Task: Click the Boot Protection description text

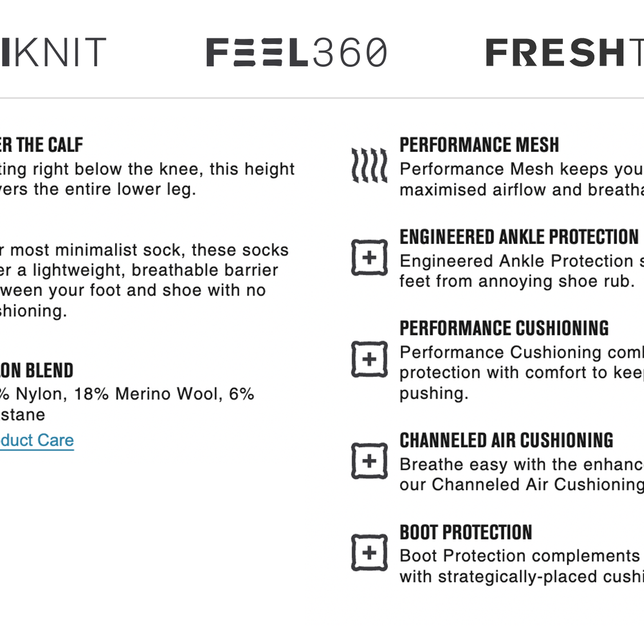Action: 522,566
